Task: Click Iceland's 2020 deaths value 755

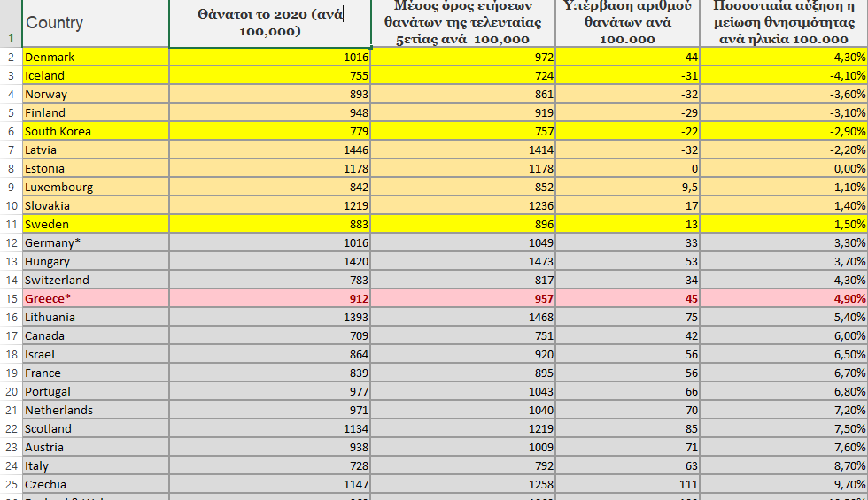Action: (269, 75)
